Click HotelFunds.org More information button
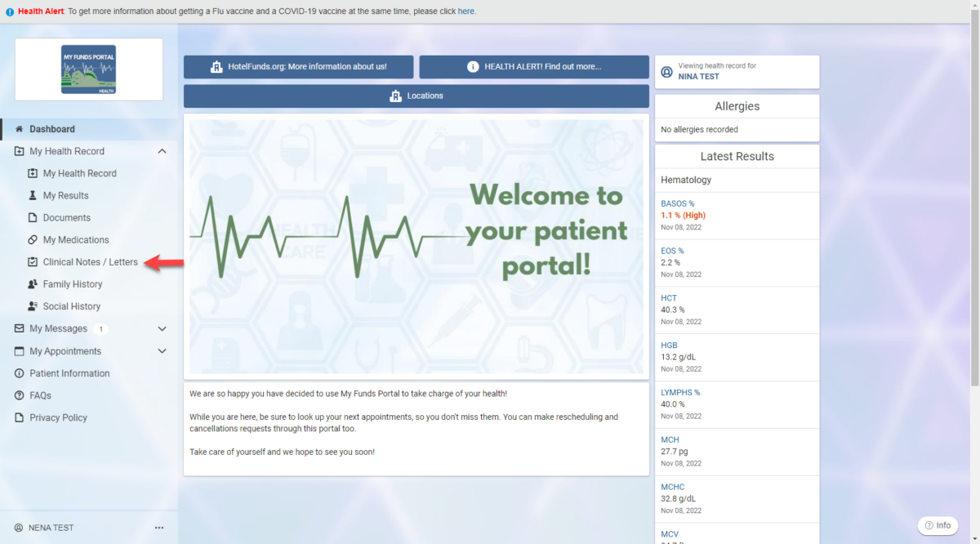Viewport: 980px width, 544px height. click(x=299, y=67)
